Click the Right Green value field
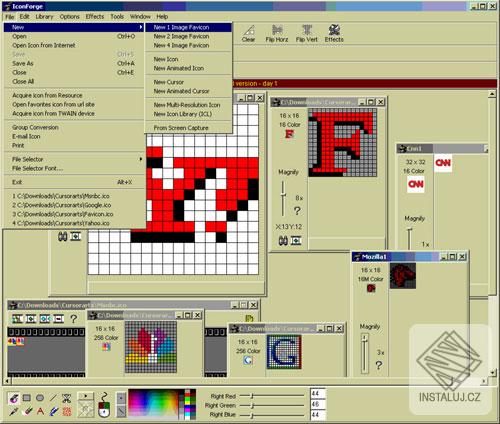 point(317,404)
